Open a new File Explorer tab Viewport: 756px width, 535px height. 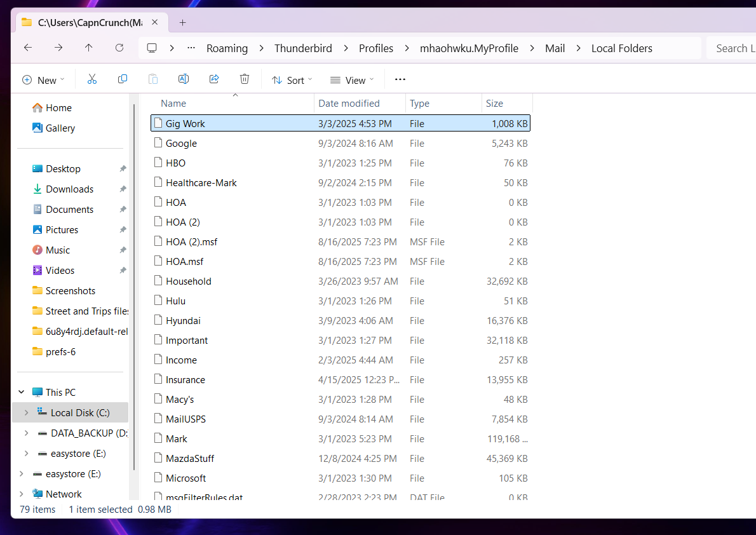[x=182, y=22]
